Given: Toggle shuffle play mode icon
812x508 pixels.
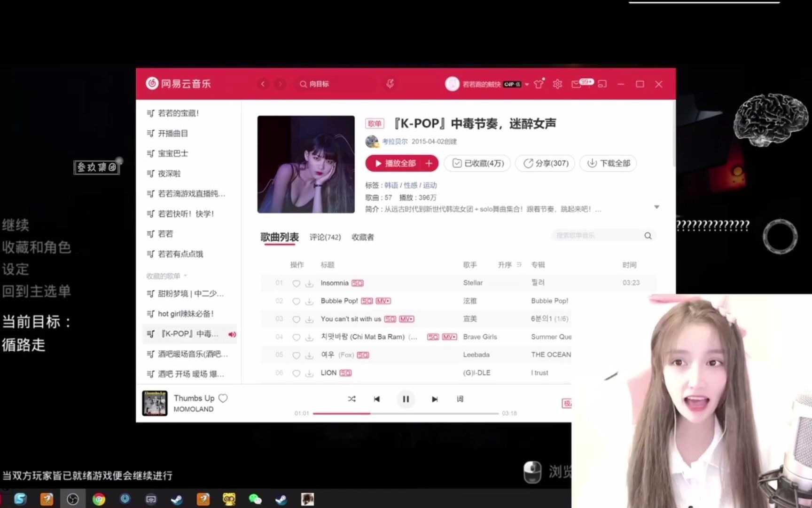Looking at the screenshot, I should 351,399.
